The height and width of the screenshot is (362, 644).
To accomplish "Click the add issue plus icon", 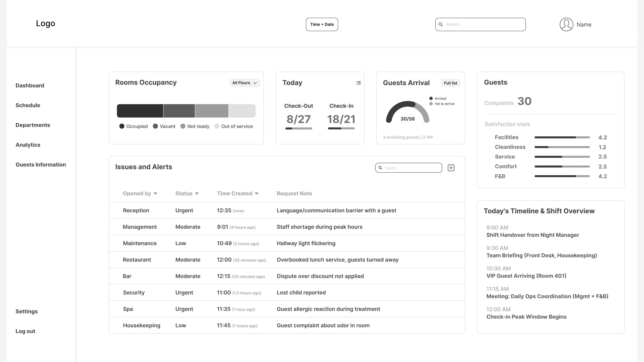I will 451,168.
